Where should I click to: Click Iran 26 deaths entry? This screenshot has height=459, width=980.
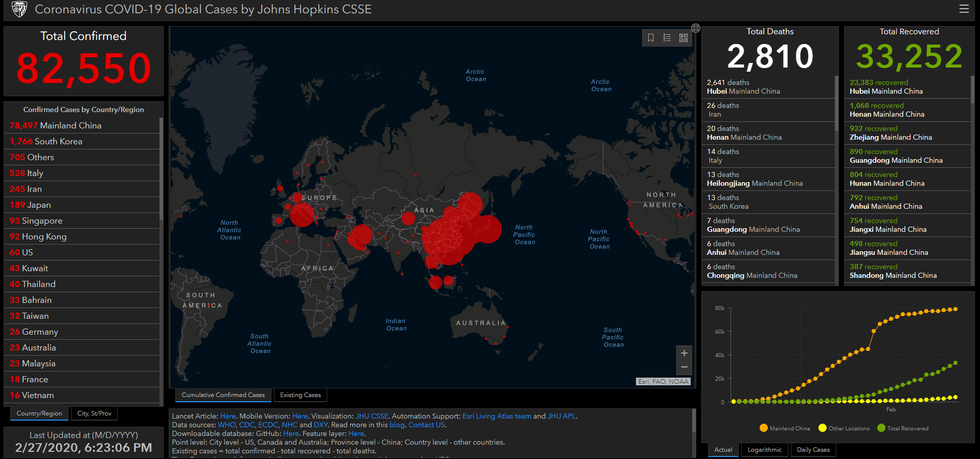click(768, 110)
